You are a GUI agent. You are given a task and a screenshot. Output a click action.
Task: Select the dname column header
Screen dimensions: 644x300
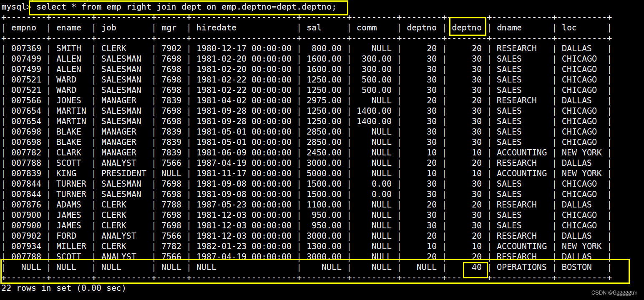[509, 28]
